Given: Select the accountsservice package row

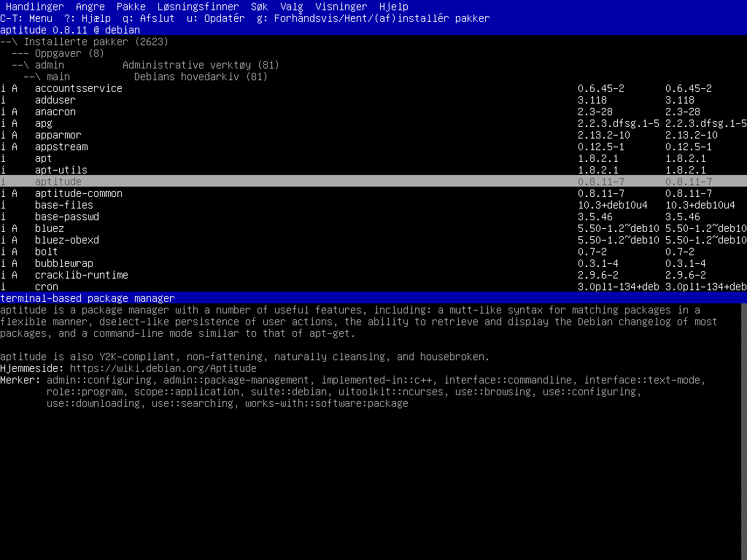Looking at the screenshot, I should (x=79, y=88).
